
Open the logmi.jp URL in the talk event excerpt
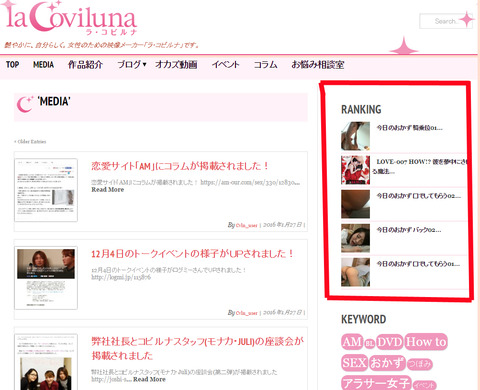point(121,277)
